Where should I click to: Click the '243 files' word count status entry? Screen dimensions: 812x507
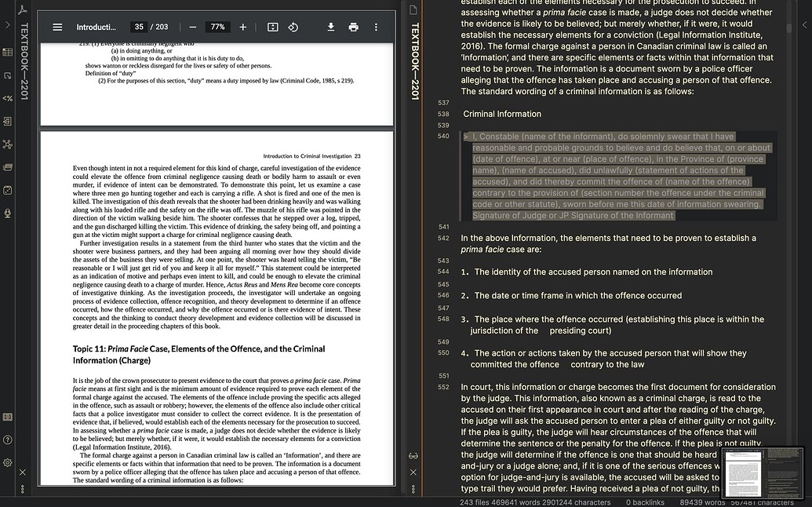[535, 502]
